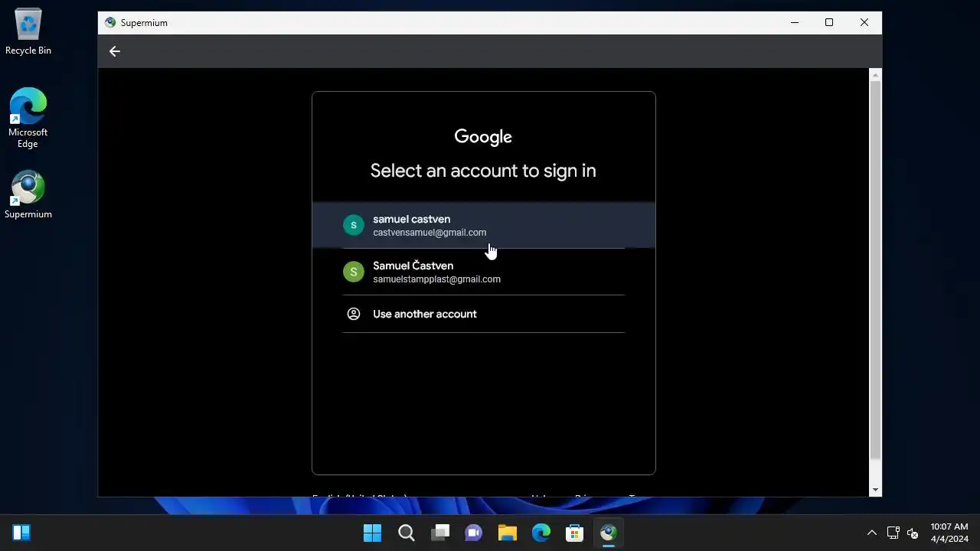Open the Recycle Bin desktop icon

pyautogui.click(x=28, y=32)
